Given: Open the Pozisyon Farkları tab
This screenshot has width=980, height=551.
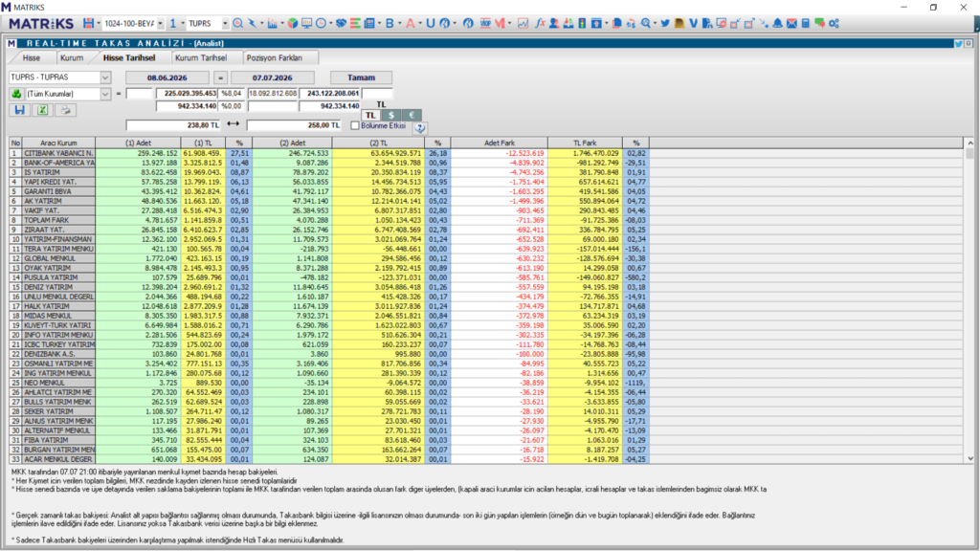Looking at the screenshot, I should 275,57.
